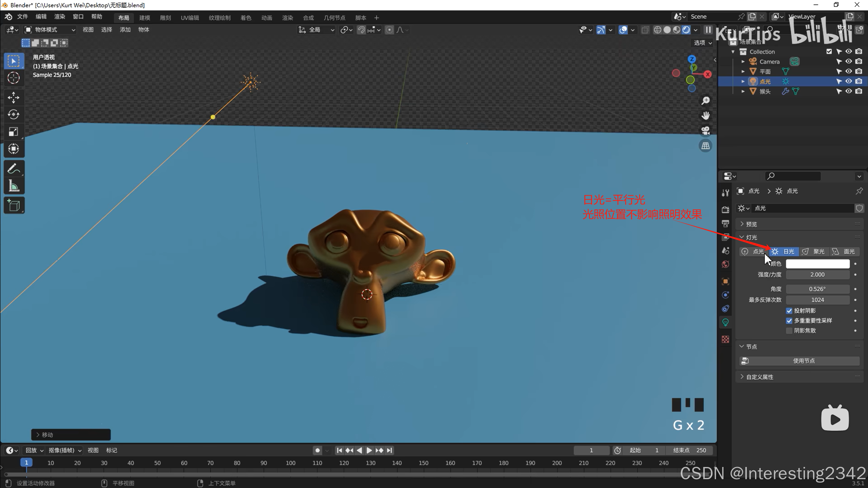Click the Add Cube tool icon
The image size is (868, 488).
[x=14, y=205]
